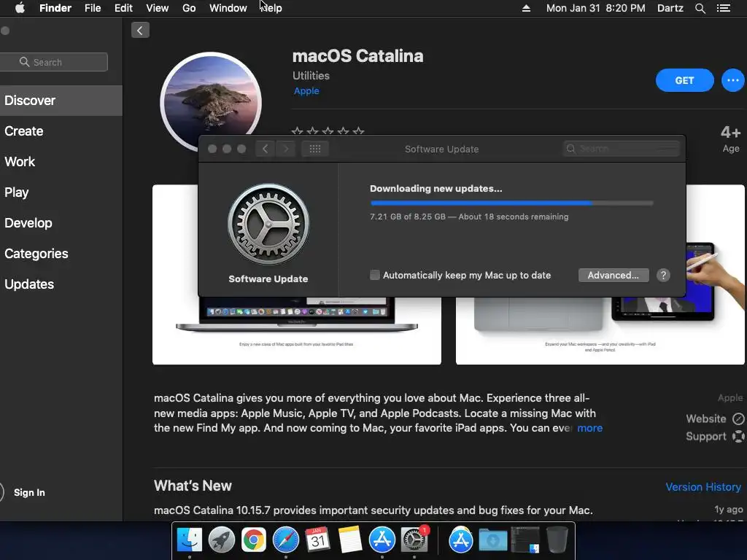The width and height of the screenshot is (747, 560).
Task: Open the more options ellipsis button
Action: (732, 80)
